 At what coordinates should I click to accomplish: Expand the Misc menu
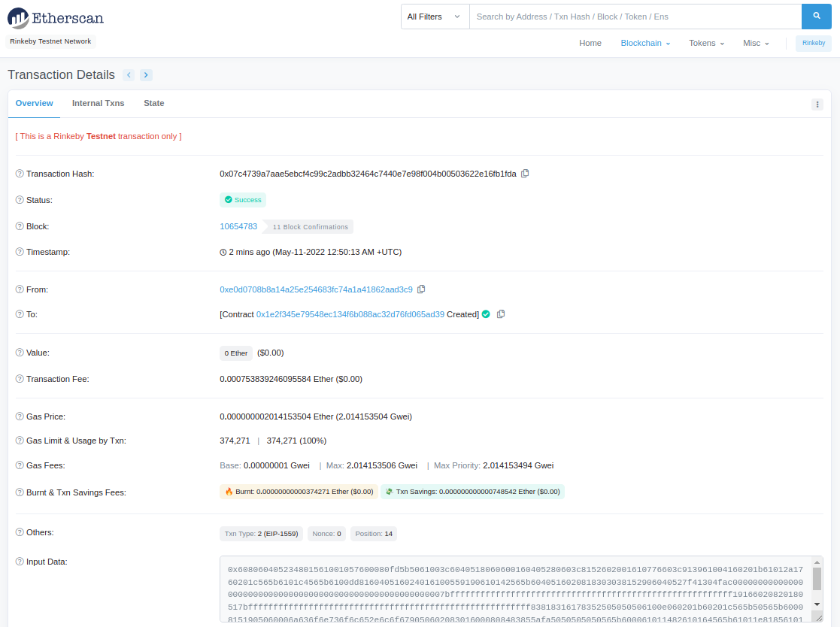755,43
